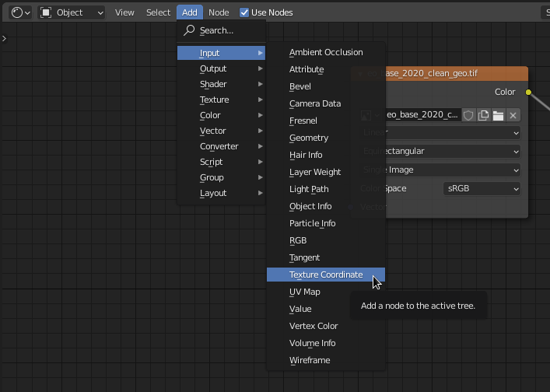Image resolution: width=550 pixels, height=392 pixels.
Task: Add a Layer Weight node
Action: point(326,172)
